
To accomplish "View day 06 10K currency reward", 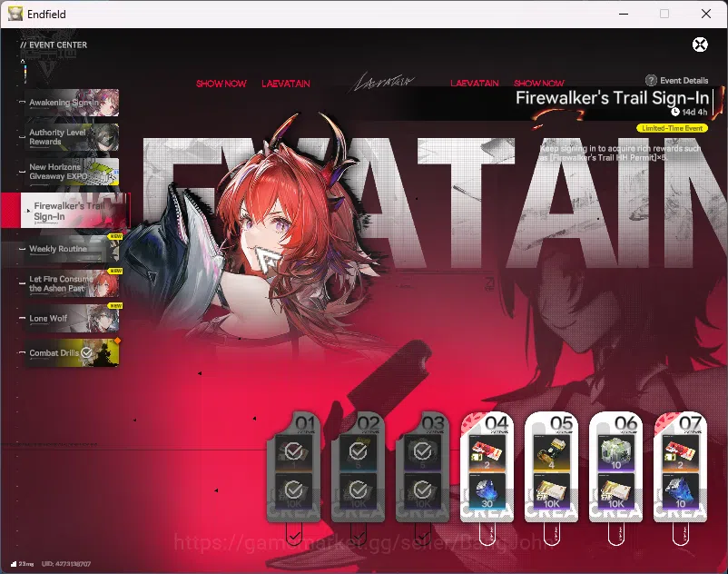I will [616, 491].
